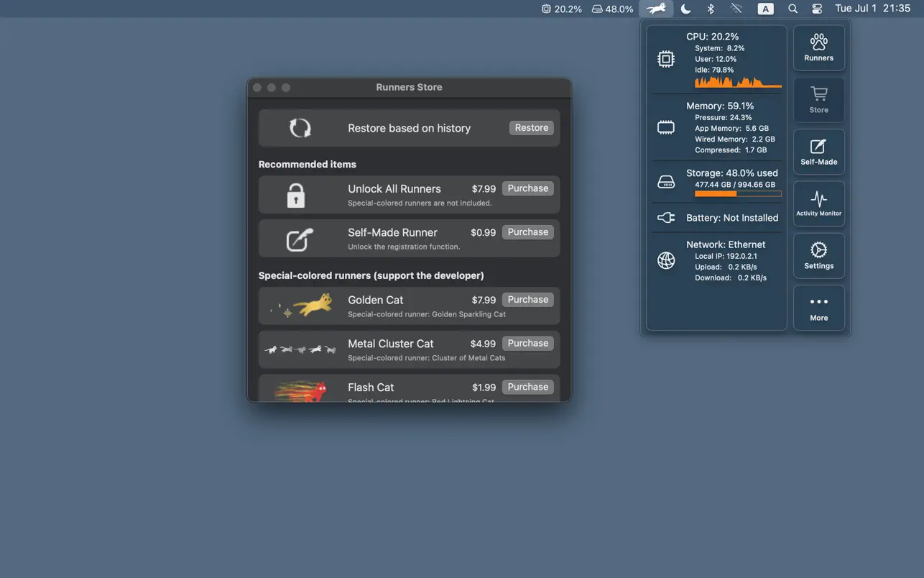924x578 pixels.
Task: Open Spotlight search in menu bar
Action: (793, 9)
